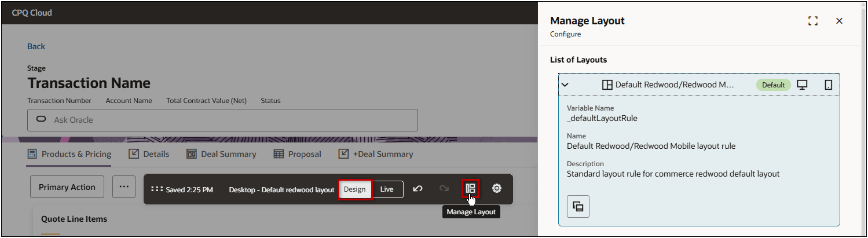Click the Back link
This screenshot has width=868, height=238.
click(x=36, y=46)
